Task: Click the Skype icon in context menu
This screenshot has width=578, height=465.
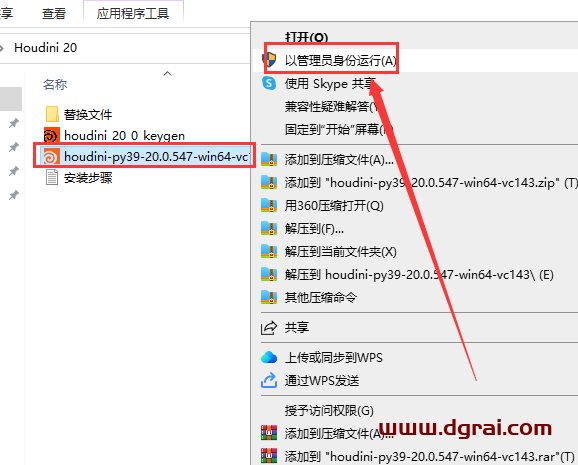Action: point(269,83)
